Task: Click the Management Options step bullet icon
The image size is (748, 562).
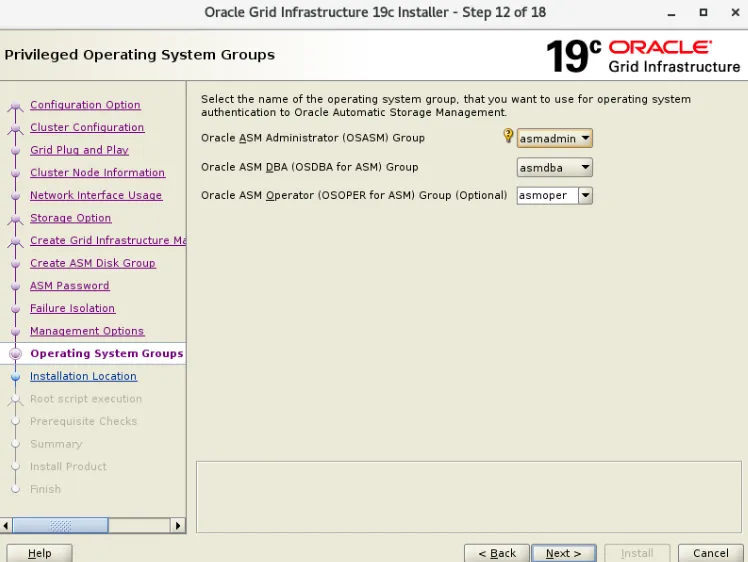Action: coord(15,332)
